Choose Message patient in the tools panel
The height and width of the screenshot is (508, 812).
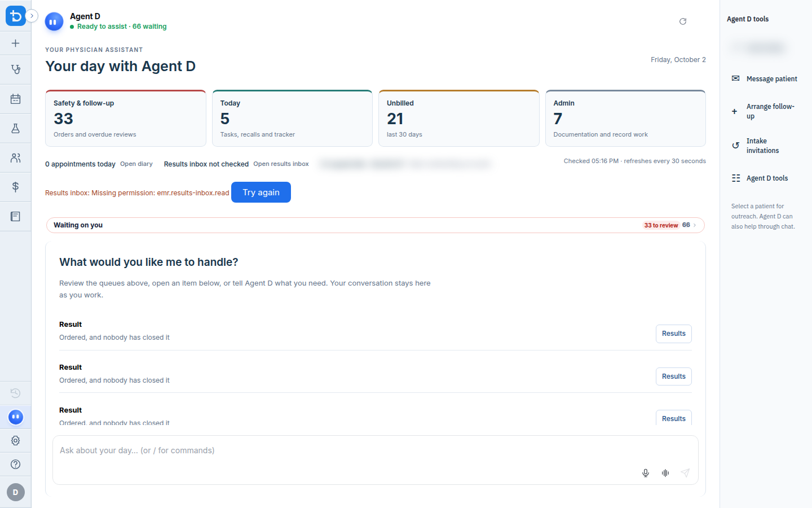tap(765, 79)
